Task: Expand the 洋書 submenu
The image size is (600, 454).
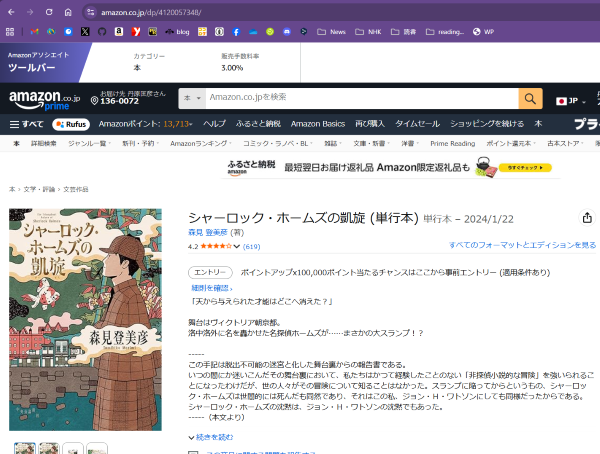Action: click(410, 144)
